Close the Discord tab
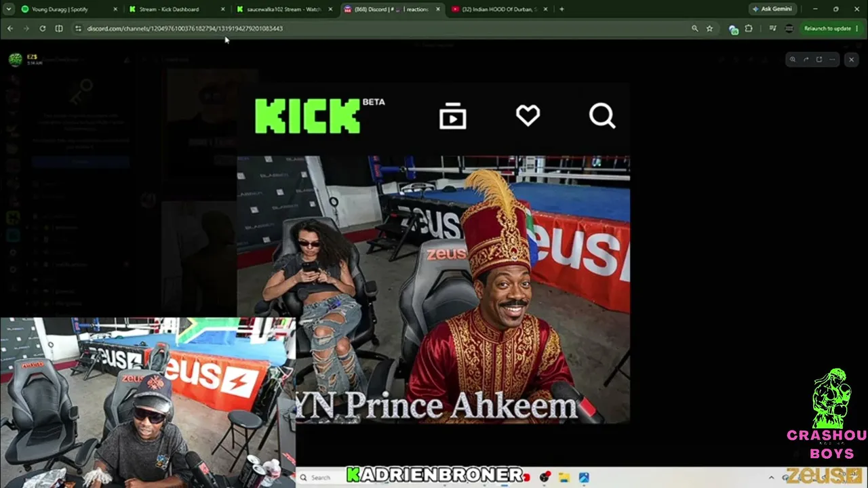The height and width of the screenshot is (488, 868). (x=437, y=9)
